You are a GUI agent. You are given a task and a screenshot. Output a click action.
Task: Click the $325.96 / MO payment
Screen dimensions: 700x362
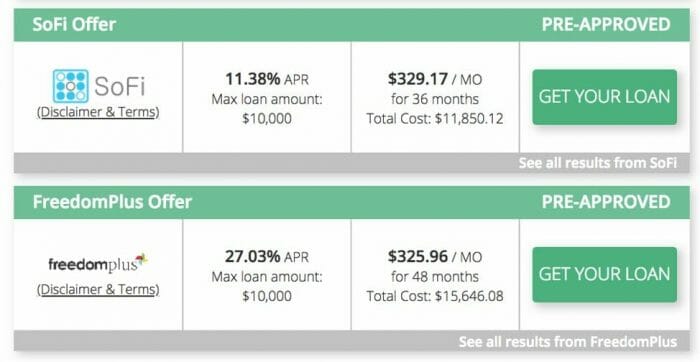point(435,257)
